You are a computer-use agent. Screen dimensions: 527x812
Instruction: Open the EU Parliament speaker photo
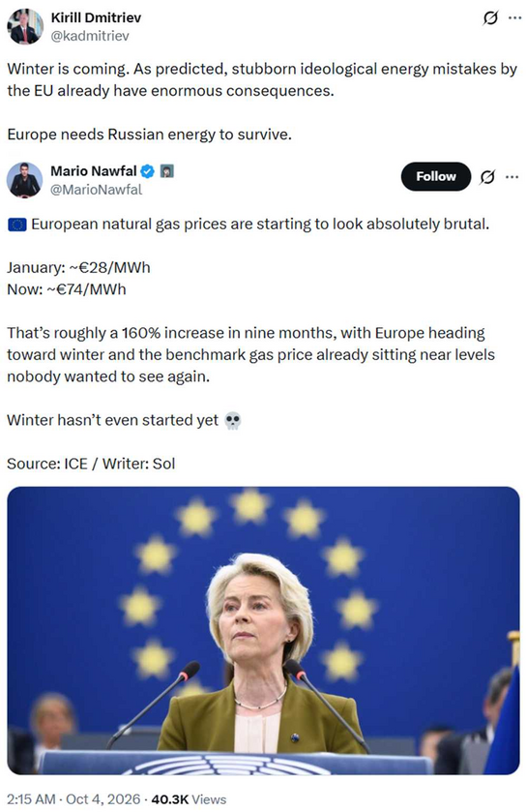point(263,630)
